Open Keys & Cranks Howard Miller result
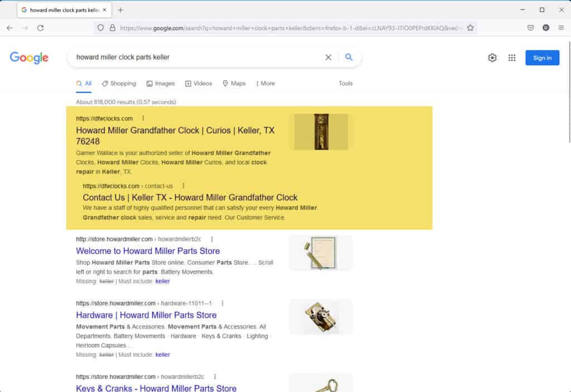 [156, 388]
